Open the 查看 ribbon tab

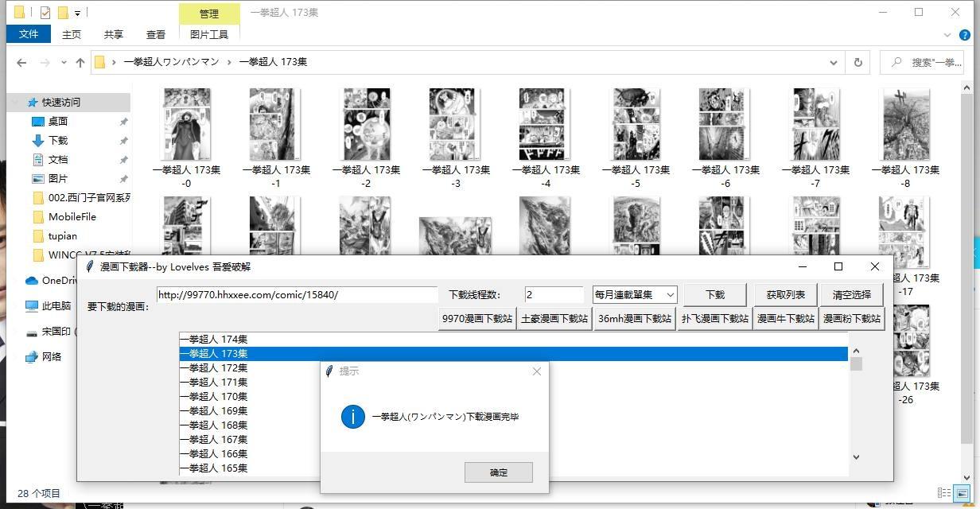[156, 34]
